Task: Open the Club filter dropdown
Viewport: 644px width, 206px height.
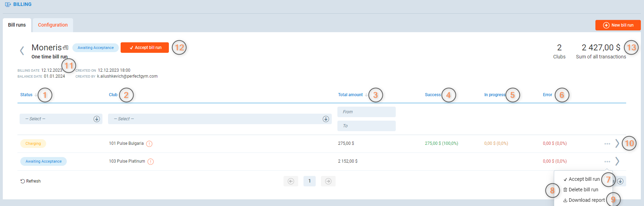Action: pyautogui.click(x=220, y=119)
